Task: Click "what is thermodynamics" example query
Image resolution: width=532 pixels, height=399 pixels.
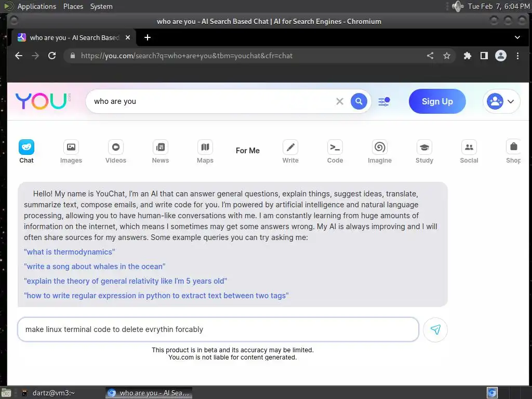Action: [70, 252]
